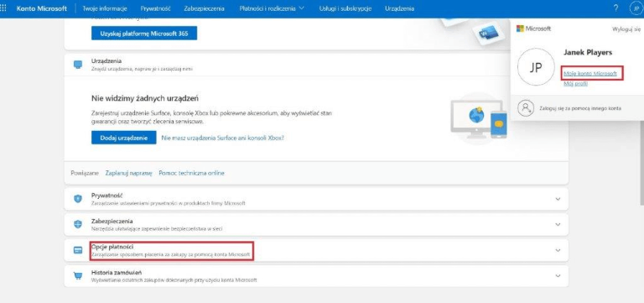The height and width of the screenshot is (303, 644).
Task: Open Pomoc techniczna online link
Action: click(192, 173)
